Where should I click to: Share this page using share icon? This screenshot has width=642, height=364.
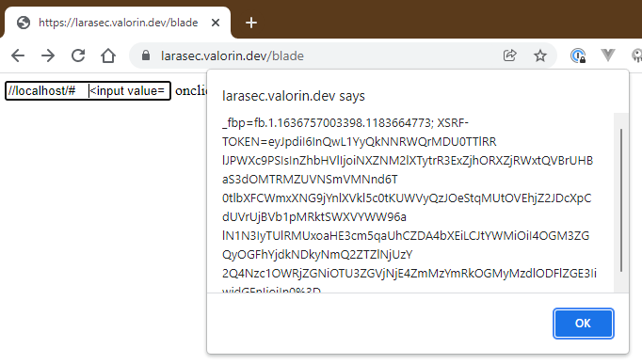pos(510,55)
